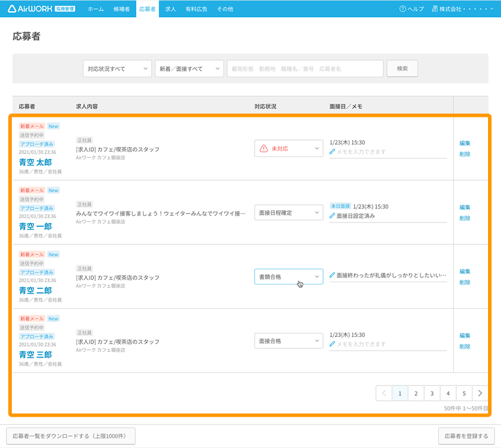
Task: Click the 株式会社 company building icon
Action: 435,9
